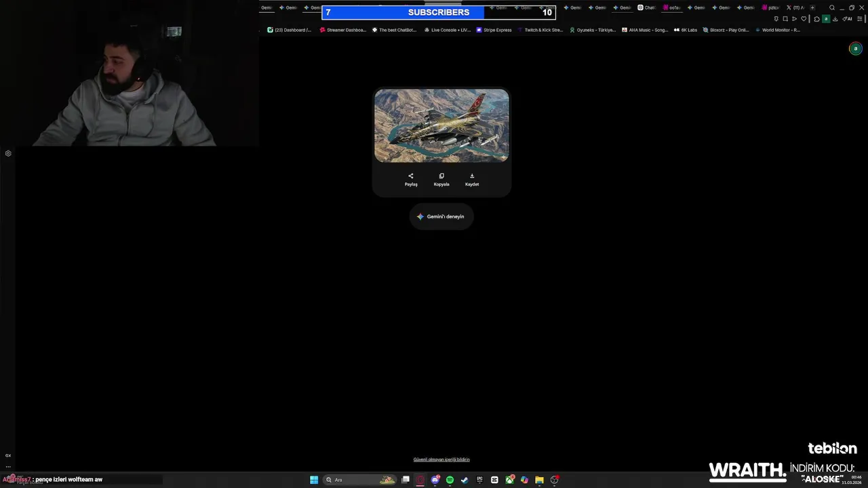Open the AI assistant toolbar icon
The image size is (868, 488).
[847, 19]
